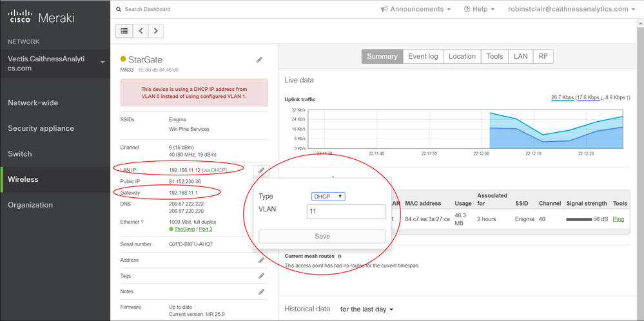Edit the Notes field pencil icon
The width and height of the screenshot is (644, 321).
point(261,291)
